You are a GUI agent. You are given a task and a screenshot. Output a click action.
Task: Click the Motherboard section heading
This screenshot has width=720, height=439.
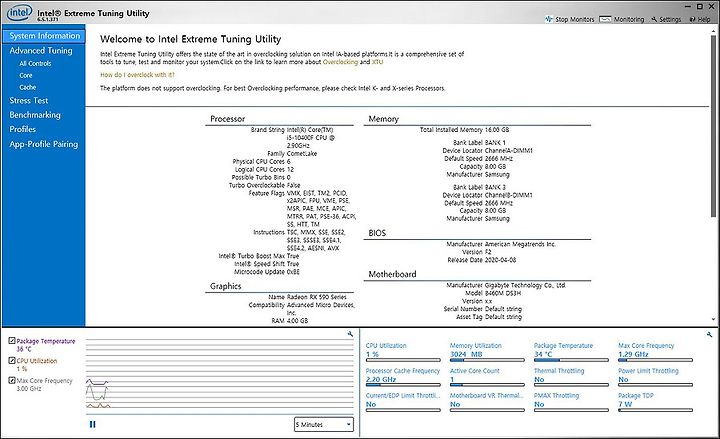point(392,274)
